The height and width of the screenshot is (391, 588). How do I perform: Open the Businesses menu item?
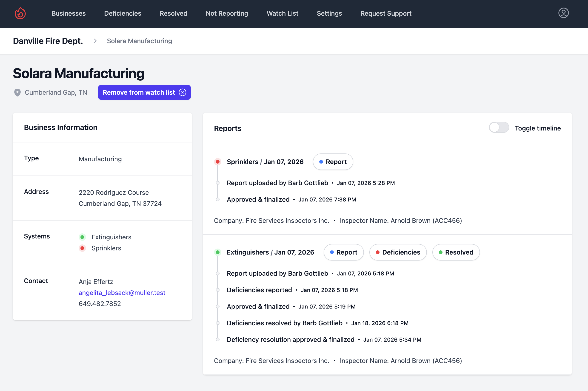point(68,14)
